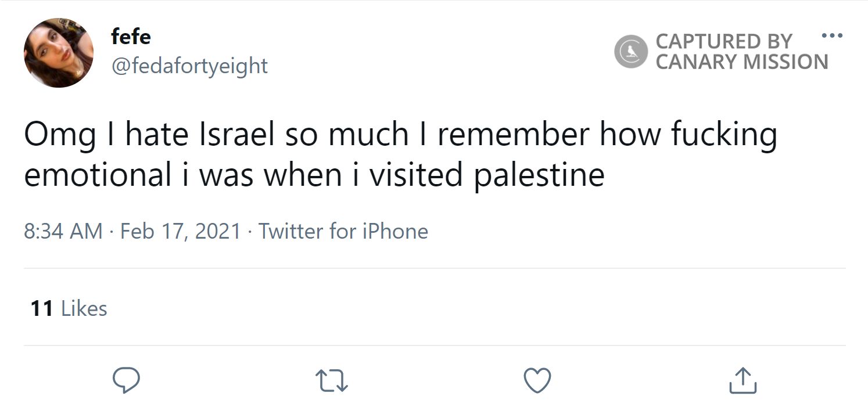Open the three-dot more options menu

[x=832, y=36]
